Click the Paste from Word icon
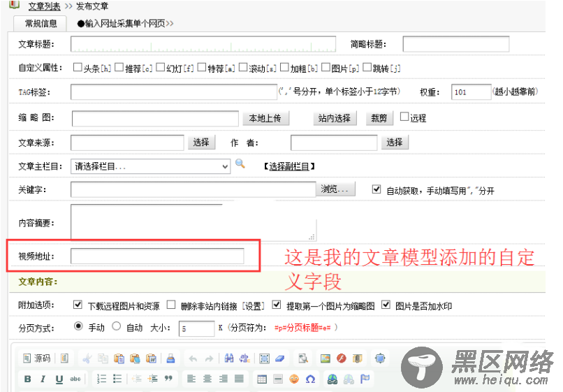Screen dimensions: 563x392 click(x=151, y=358)
